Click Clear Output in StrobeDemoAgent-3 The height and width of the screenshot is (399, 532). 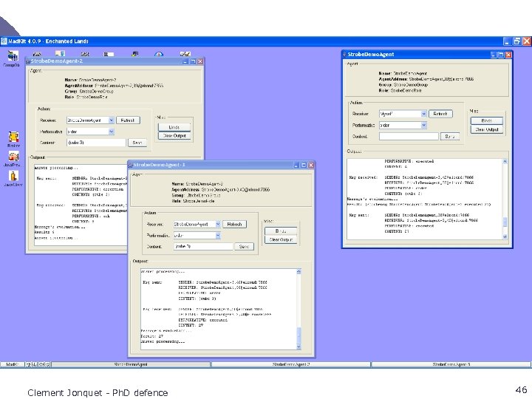click(281, 239)
